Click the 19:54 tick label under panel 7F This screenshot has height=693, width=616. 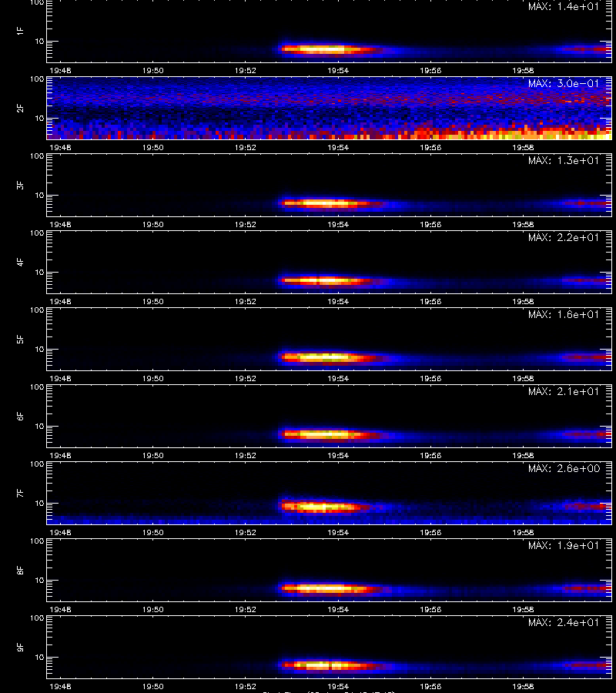[338, 533]
